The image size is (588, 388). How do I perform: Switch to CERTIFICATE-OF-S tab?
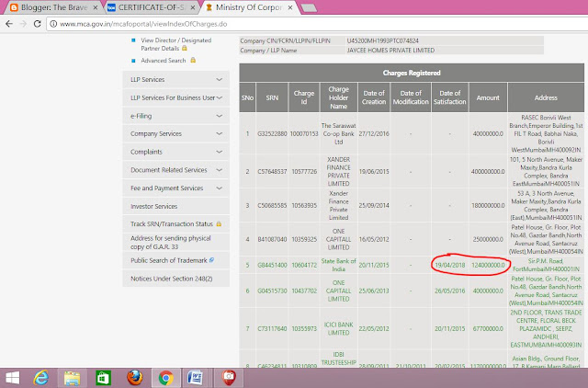[152, 7]
